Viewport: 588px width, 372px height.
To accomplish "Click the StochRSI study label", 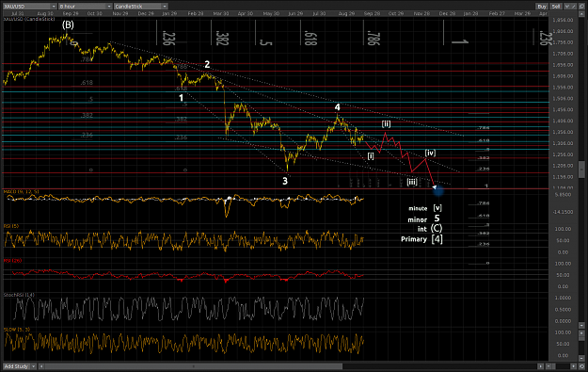I will point(19,295).
